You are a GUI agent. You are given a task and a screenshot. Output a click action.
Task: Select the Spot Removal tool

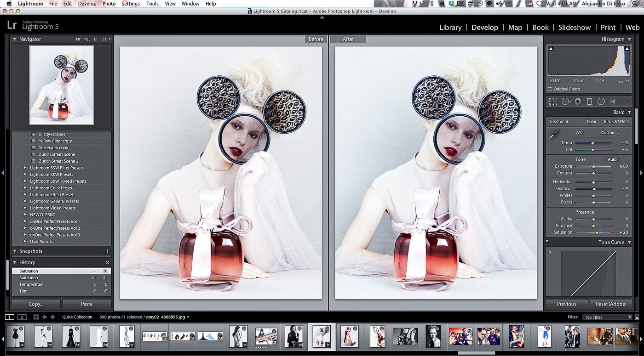pyautogui.click(x=566, y=102)
